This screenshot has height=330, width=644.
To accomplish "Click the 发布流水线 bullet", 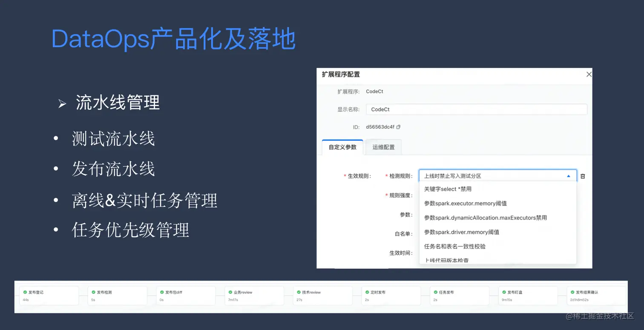I will pos(113,169).
